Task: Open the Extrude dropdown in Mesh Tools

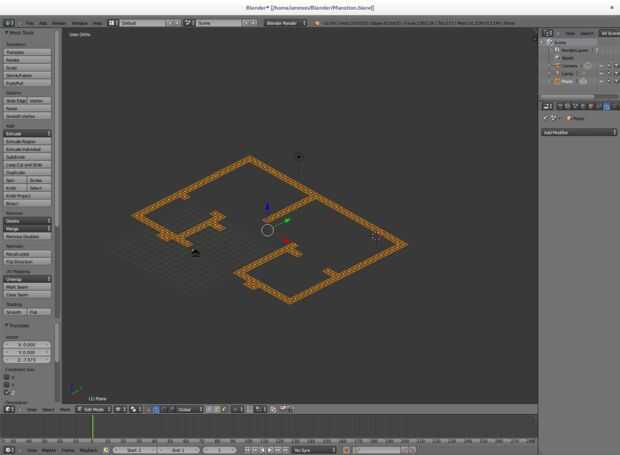Action: pyautogui.click(x=27, y=134)
